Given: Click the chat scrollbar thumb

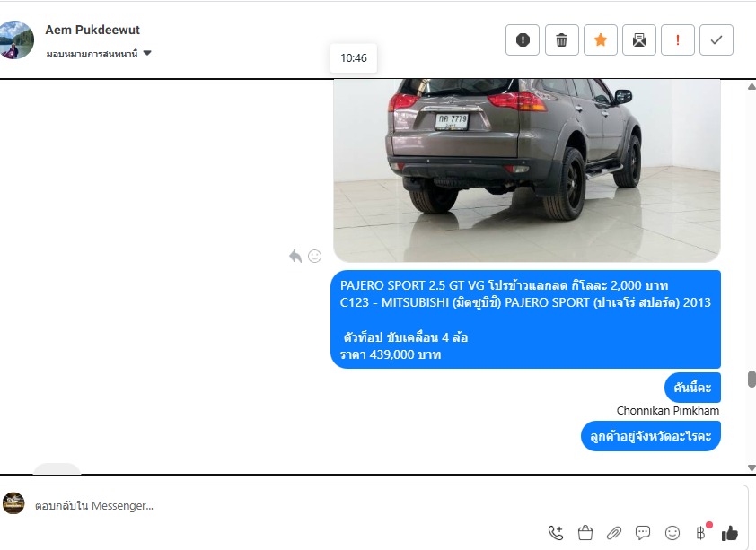Looking at the screenshot, I should [752, 379].
